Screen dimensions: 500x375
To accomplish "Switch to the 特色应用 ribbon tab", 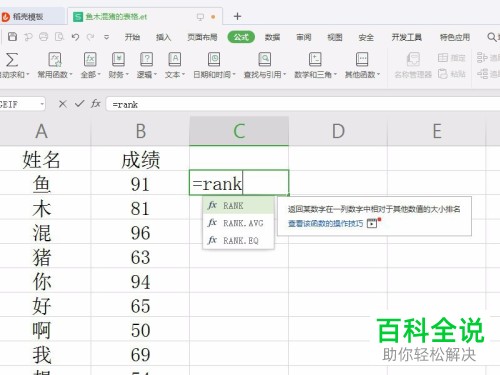I will 455,37.
